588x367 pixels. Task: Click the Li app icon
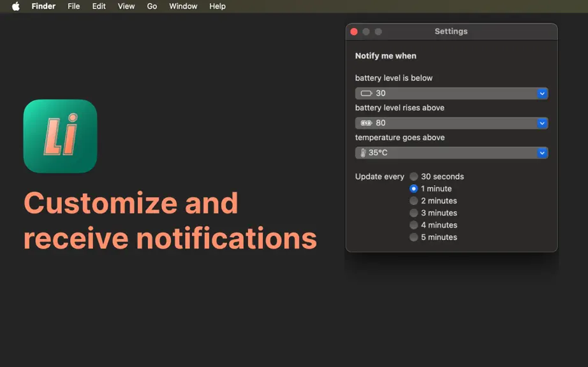coord(61,136)
